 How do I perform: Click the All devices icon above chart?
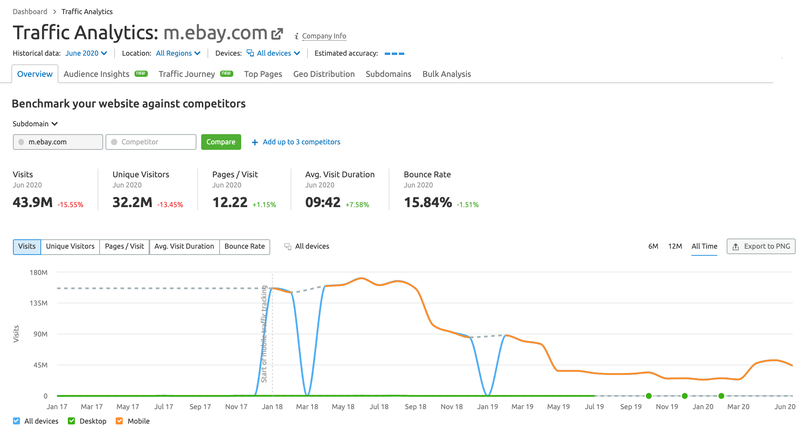tap(288, 246)
